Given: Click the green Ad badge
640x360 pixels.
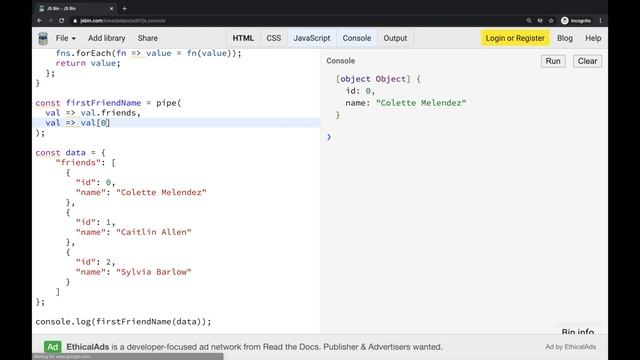Looking at the screenshot, I should click(53, 347).
